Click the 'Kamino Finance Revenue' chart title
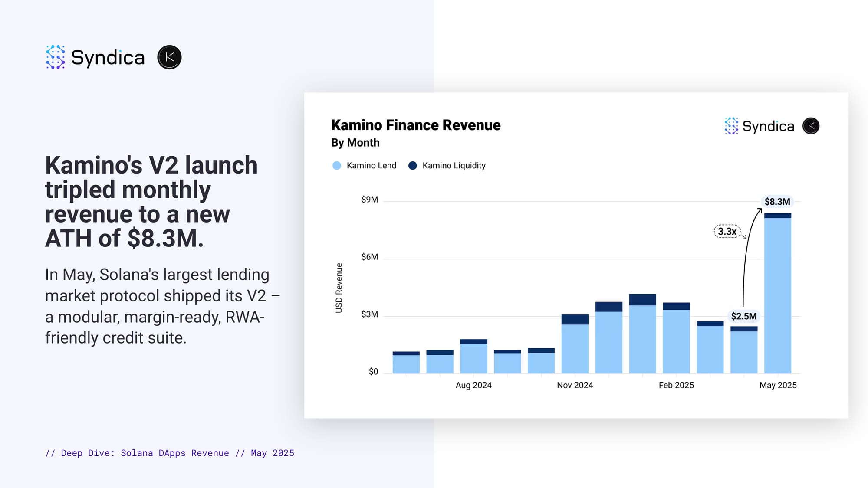This screenshot has height=488, width=868. 416,125
